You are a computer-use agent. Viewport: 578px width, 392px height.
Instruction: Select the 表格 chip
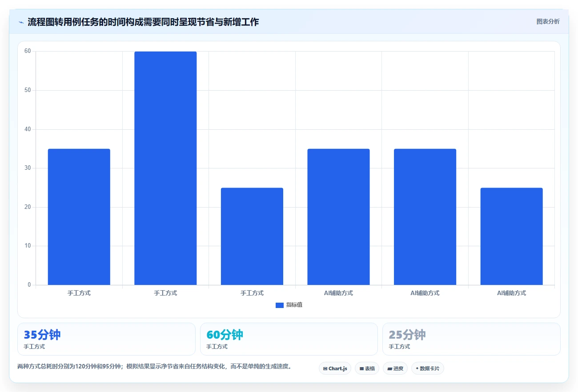[x=367, y=368]
